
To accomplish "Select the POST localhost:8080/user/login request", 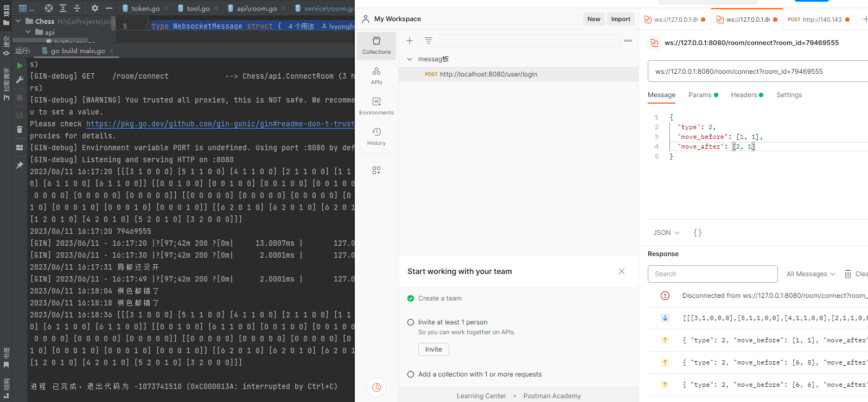I will [x=518, y=74].
